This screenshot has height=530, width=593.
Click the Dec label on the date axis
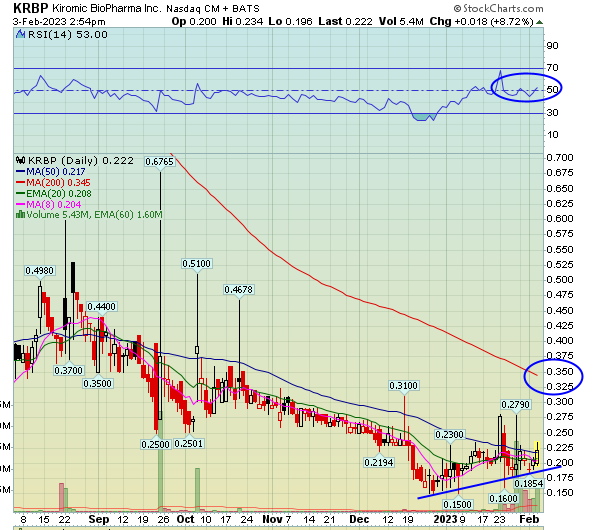pos(359,519)
